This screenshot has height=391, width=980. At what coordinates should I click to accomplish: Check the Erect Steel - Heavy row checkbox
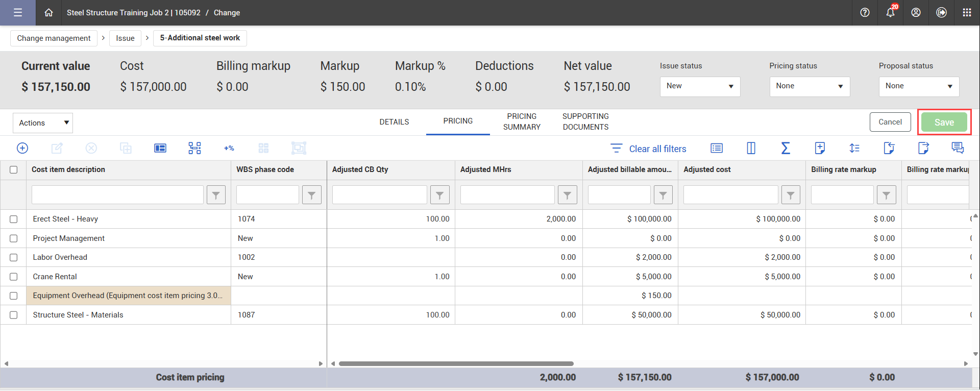coord(14,219)
